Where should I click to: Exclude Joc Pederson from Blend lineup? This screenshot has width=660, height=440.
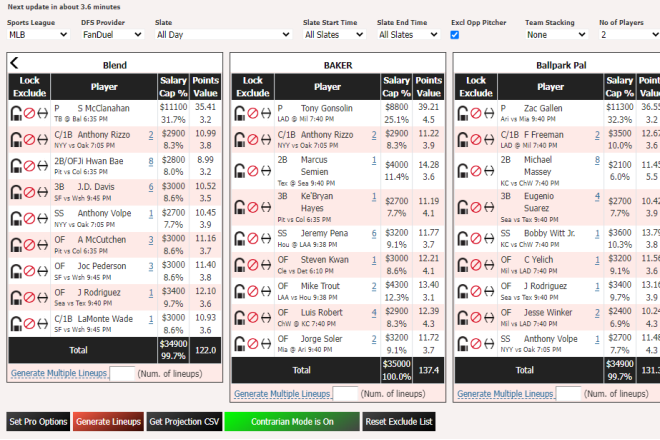(29, 271)
